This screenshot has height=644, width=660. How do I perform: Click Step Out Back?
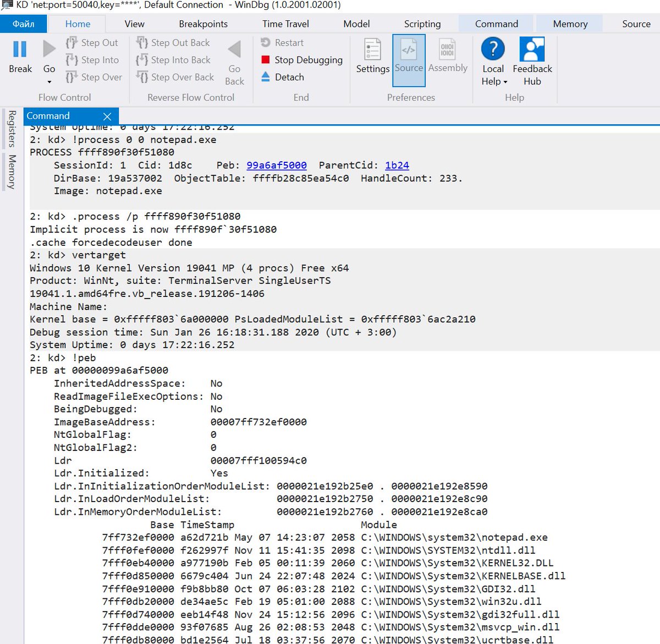(x=173, y=43)
